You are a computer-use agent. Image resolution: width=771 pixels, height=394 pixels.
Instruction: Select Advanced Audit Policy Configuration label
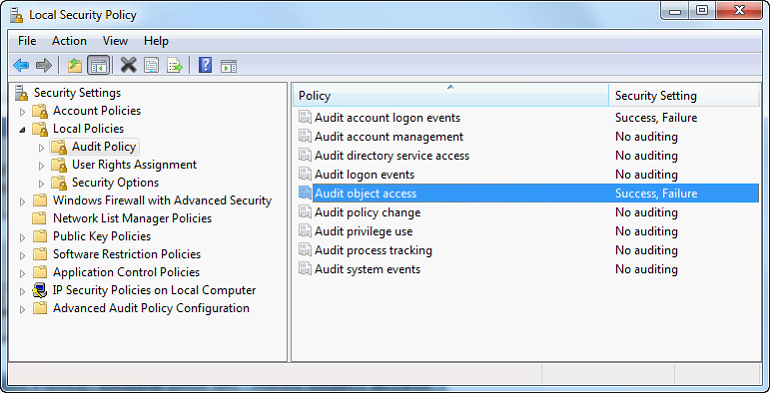(x=151, y=308)
